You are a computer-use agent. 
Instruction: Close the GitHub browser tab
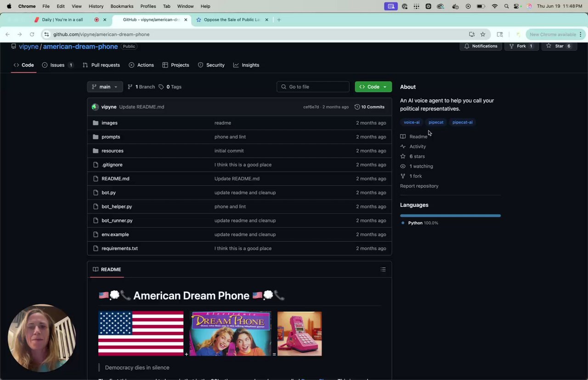[186, 20]
